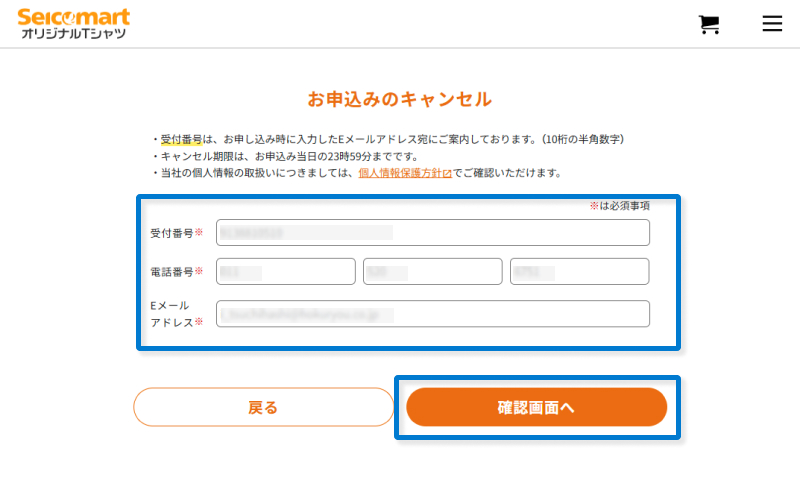800x500 pixels.
Task: Open the shopping cart icon
Action: point(709,24)
